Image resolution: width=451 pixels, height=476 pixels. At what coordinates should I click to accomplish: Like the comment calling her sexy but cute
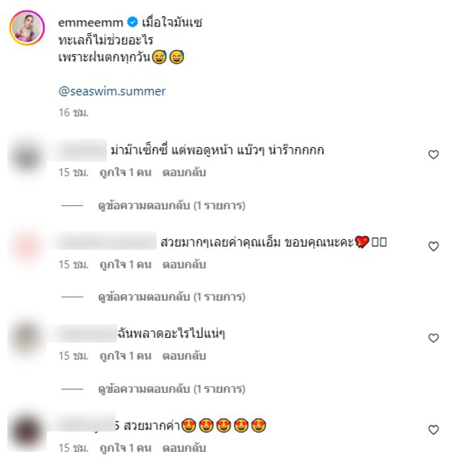(434, 155)
